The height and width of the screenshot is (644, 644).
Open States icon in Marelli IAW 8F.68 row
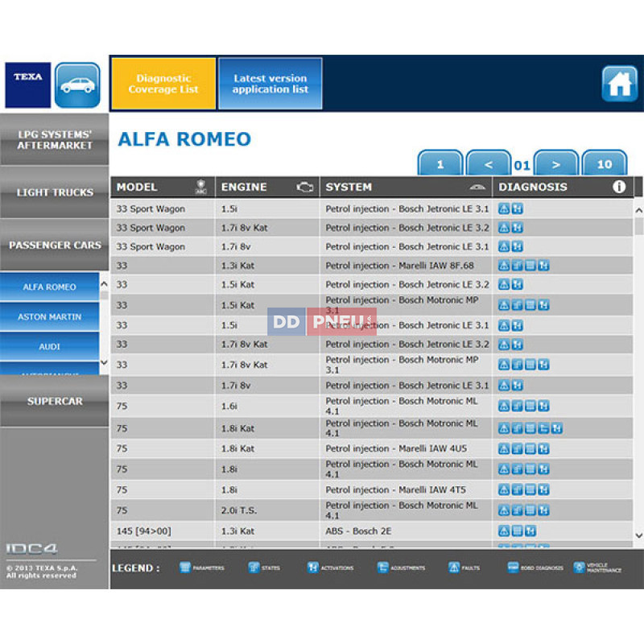pos(517,266)
